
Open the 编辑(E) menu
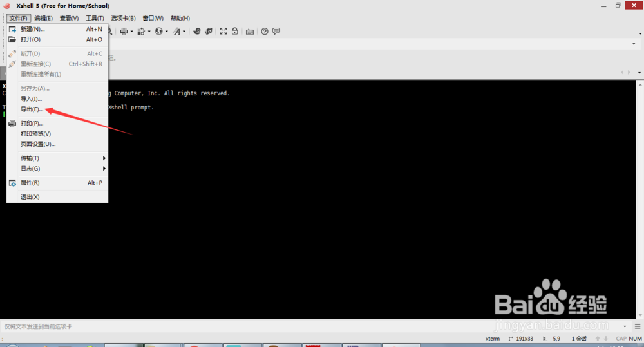click(x=44, y=18)
